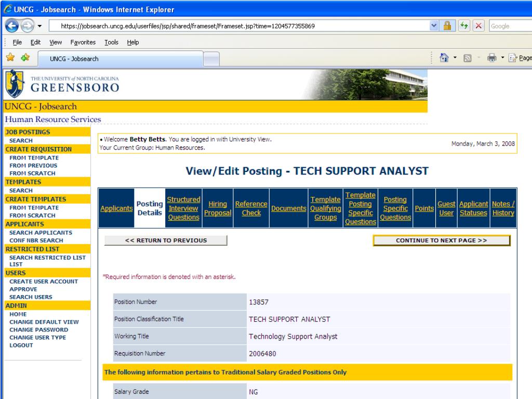532x399 pixels.
Task: Open the recent pages dropdown beside Forward
Action: (39, 26)
